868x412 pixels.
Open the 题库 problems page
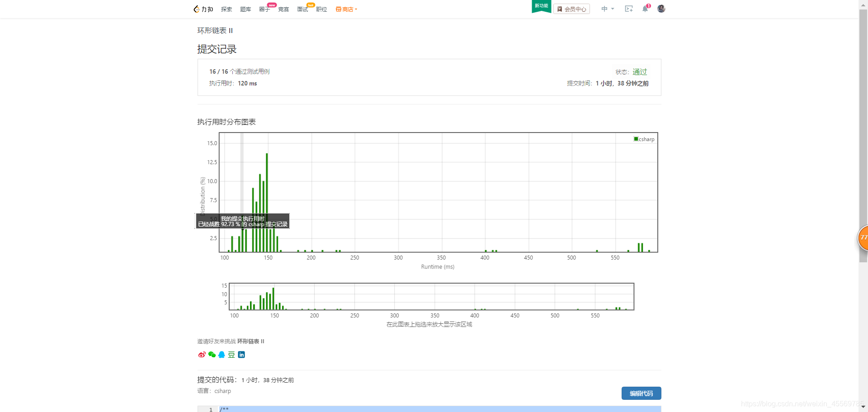pyautogui.click(x=245, y=9)
